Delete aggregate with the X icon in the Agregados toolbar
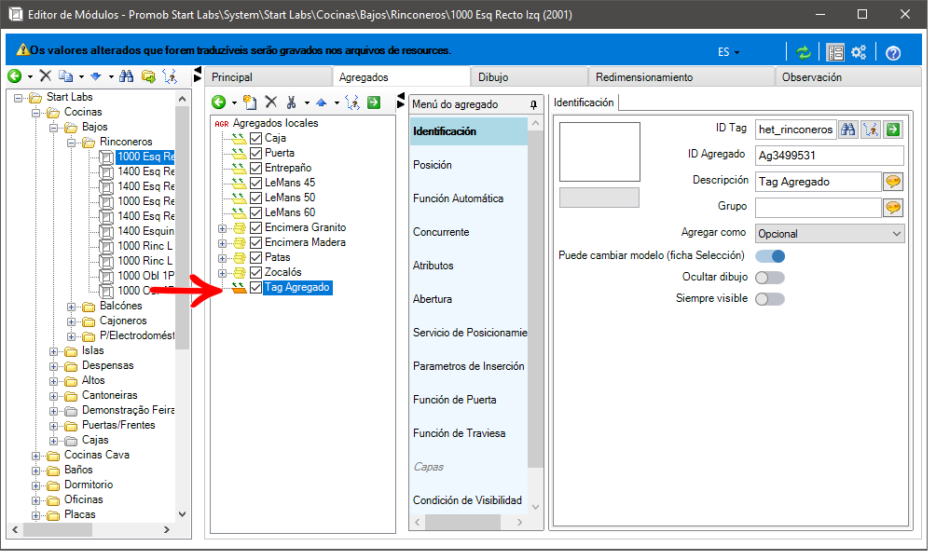Screen dimensions: 936x560 pos(271,102)
